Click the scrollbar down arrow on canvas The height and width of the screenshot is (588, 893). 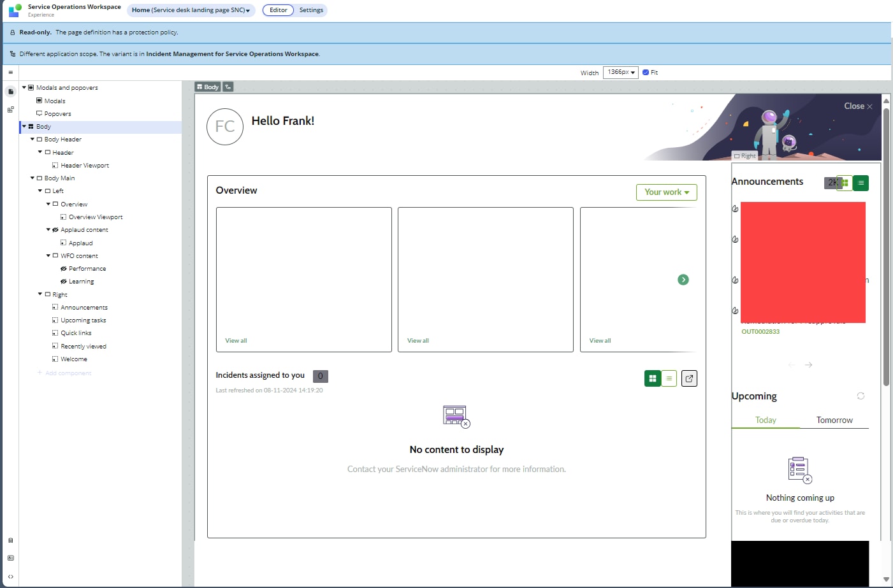click(886, 579)
